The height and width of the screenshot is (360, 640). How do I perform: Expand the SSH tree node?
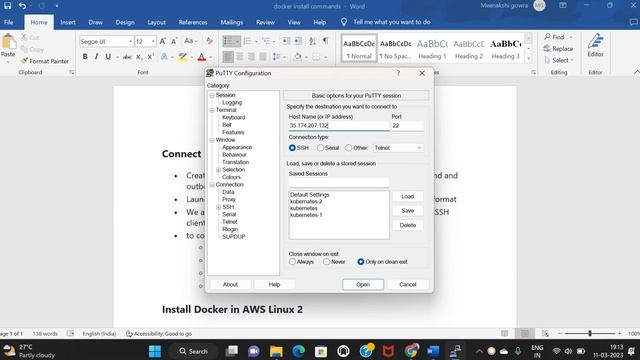218,207
